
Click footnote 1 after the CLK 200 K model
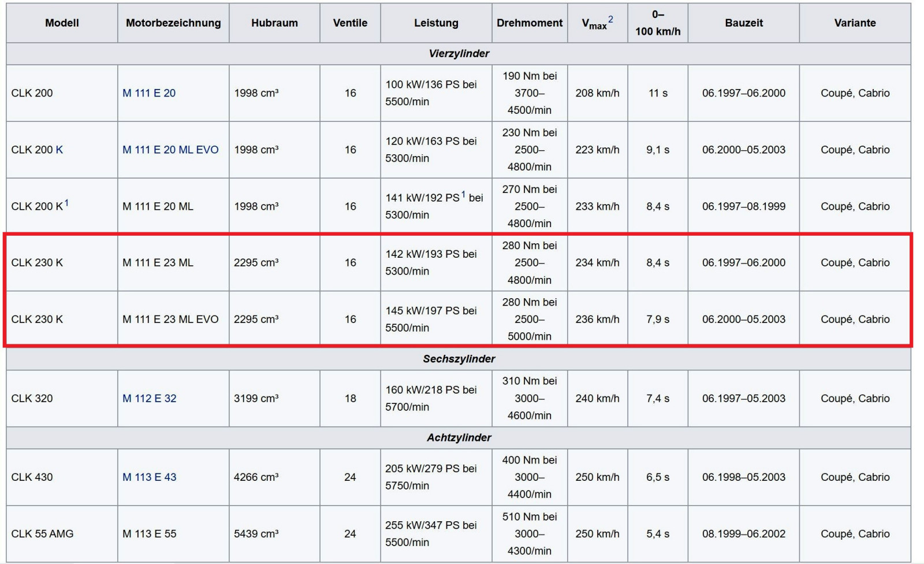66,203
